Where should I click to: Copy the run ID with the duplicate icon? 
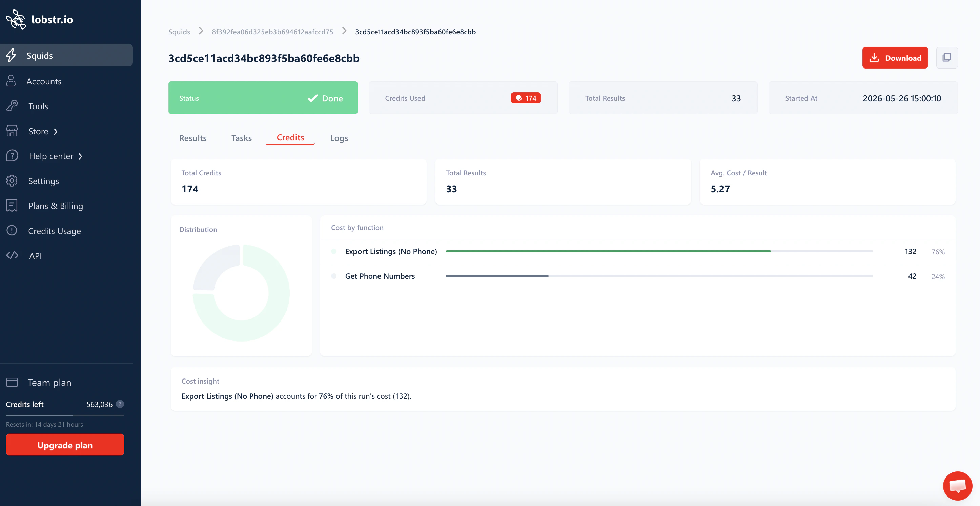click(946, 58)
